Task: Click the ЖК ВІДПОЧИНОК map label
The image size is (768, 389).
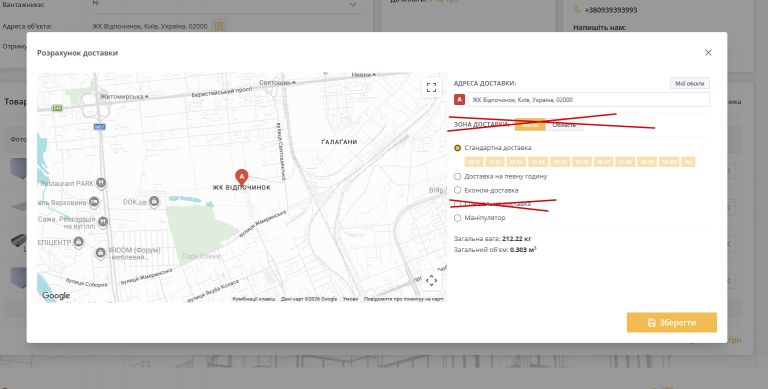Action: pyautogui.click(x=241, y=187)
